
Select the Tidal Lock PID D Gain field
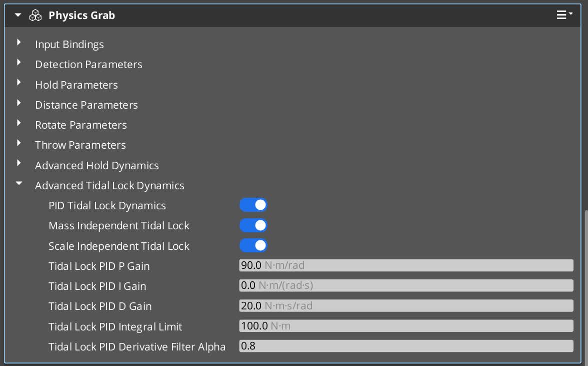pos(405,306)
